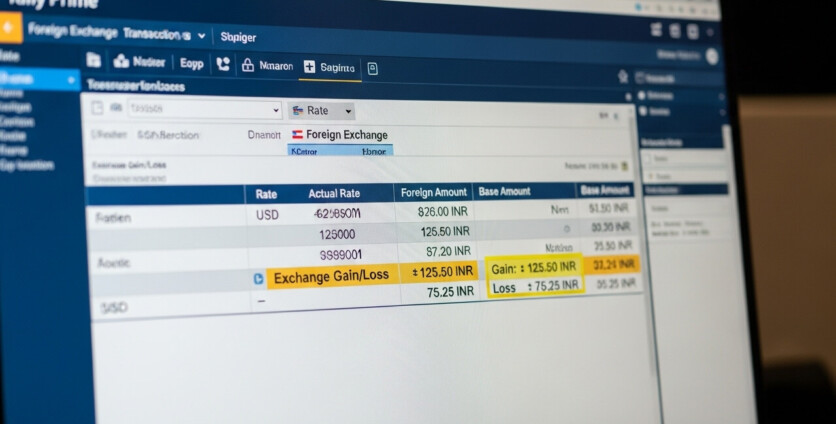Click the last of three top-right header icons

[x=693, y=31]
